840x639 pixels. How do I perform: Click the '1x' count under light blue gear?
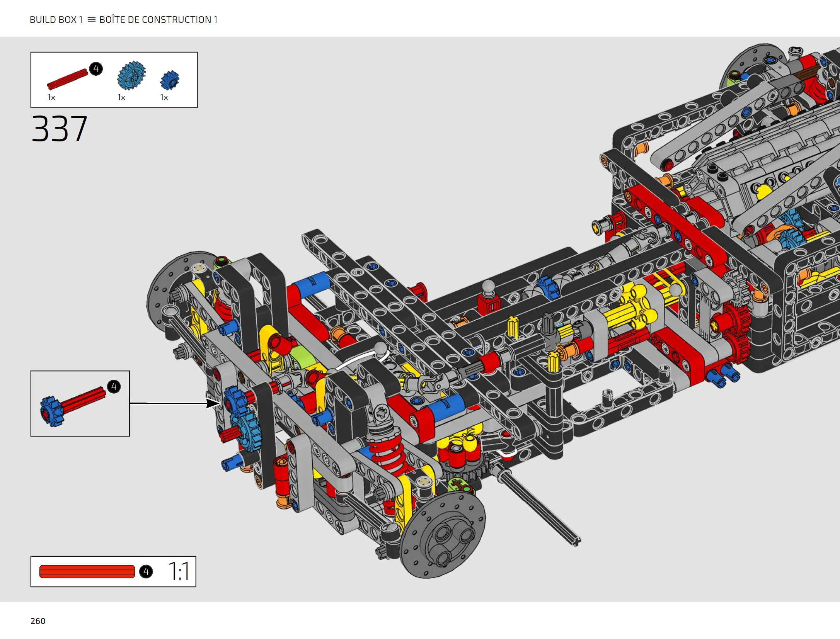pyautogui.click(x=121, y=98)
